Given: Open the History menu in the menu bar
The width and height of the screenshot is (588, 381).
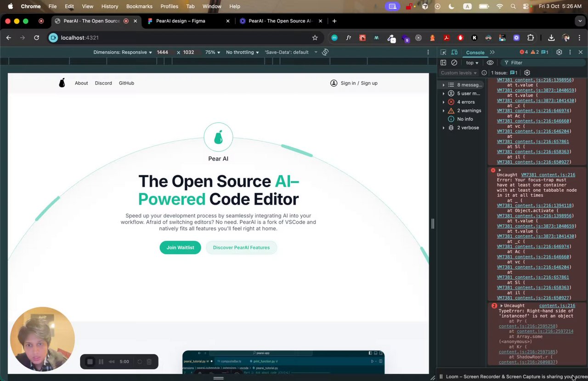Looking at the screenshot, I should tap(109, 6).
